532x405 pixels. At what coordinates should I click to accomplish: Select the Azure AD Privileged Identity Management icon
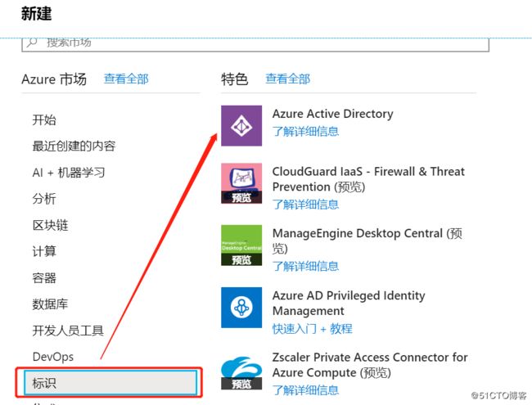(241, 308)
